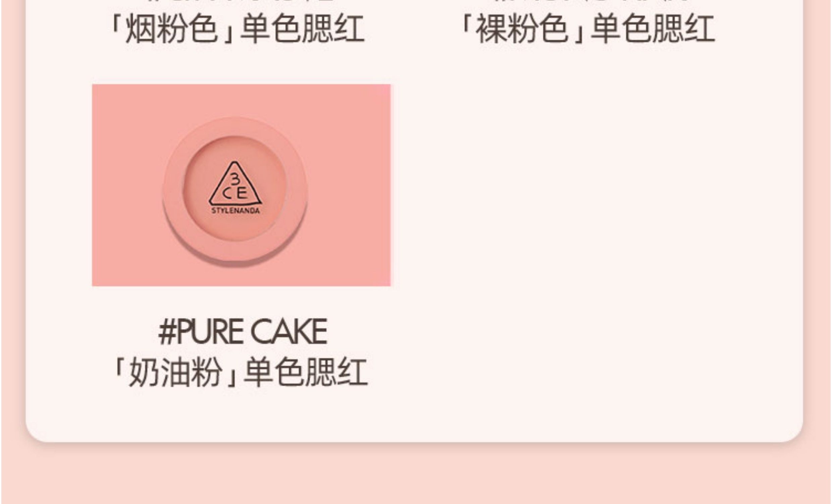
Task: Click the outer pink page margin below the card
Action: pyautogui.click(x=416, y=476)
